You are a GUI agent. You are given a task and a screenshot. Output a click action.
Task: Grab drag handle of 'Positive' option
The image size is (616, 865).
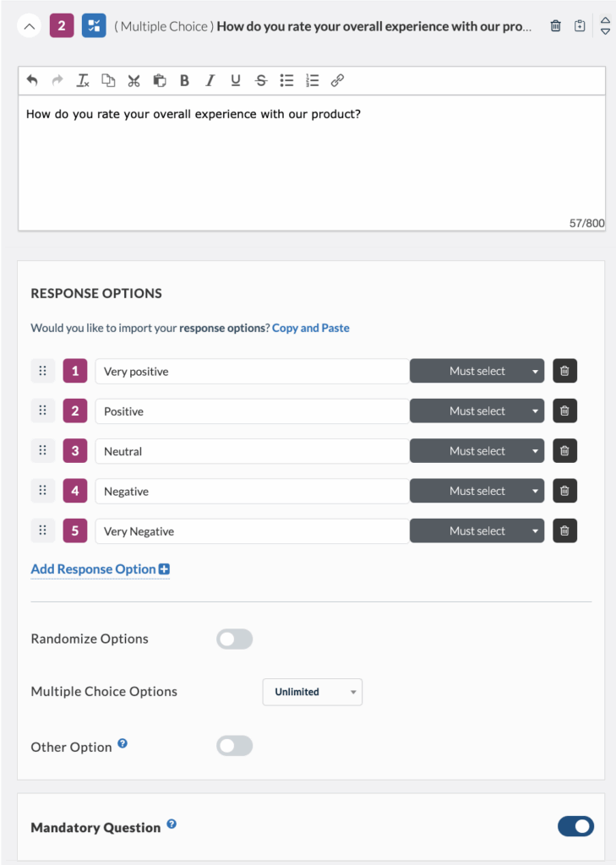42,411
